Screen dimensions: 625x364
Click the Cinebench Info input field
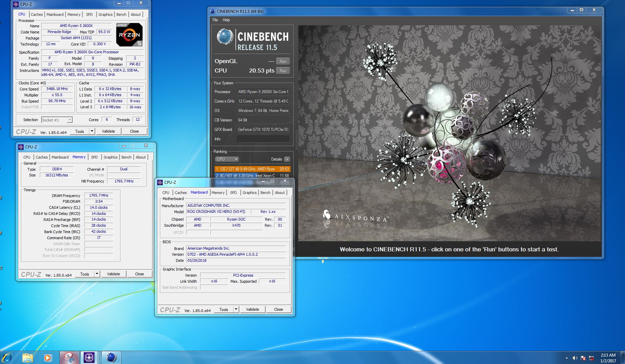263,139
